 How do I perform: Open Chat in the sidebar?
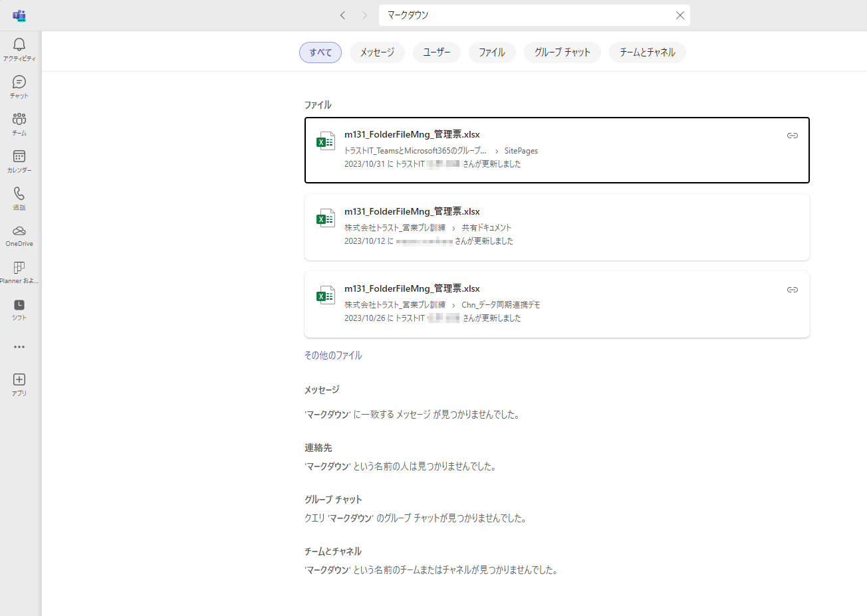[19, 82]
